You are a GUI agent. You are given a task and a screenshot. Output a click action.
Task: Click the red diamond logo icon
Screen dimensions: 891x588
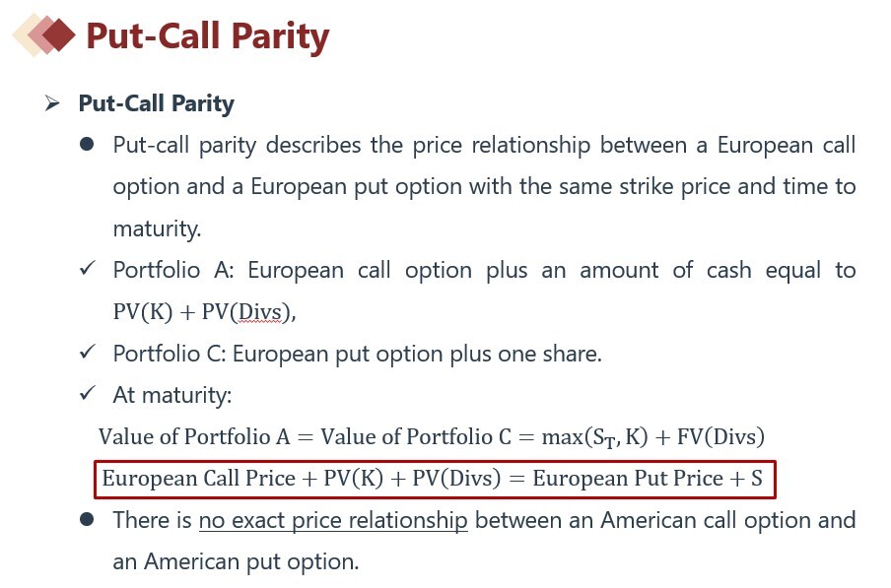43,35
